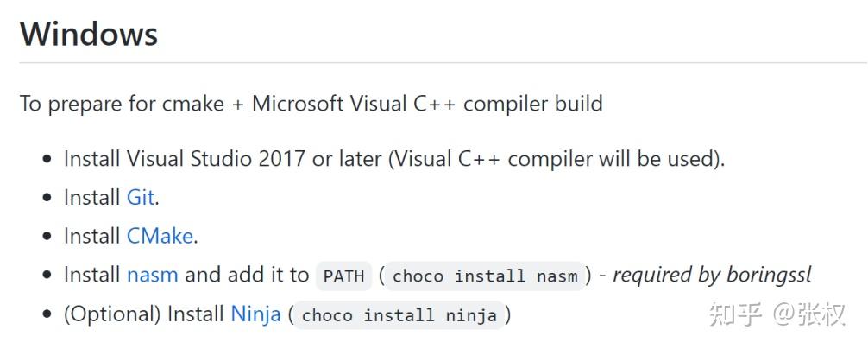Click the italic 'required by boringssl' note
The width and height of the screenshot is (868, 349).
tap(712, 276)
